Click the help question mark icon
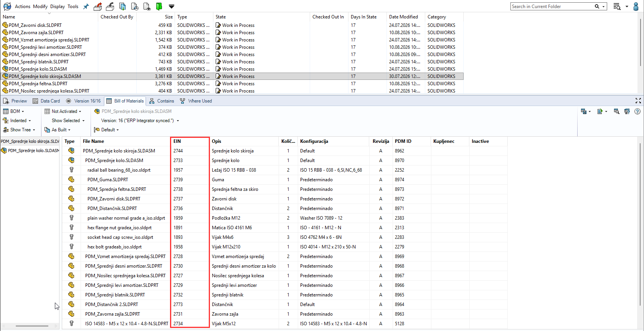The image size is (644, 331). pos(637,111)
